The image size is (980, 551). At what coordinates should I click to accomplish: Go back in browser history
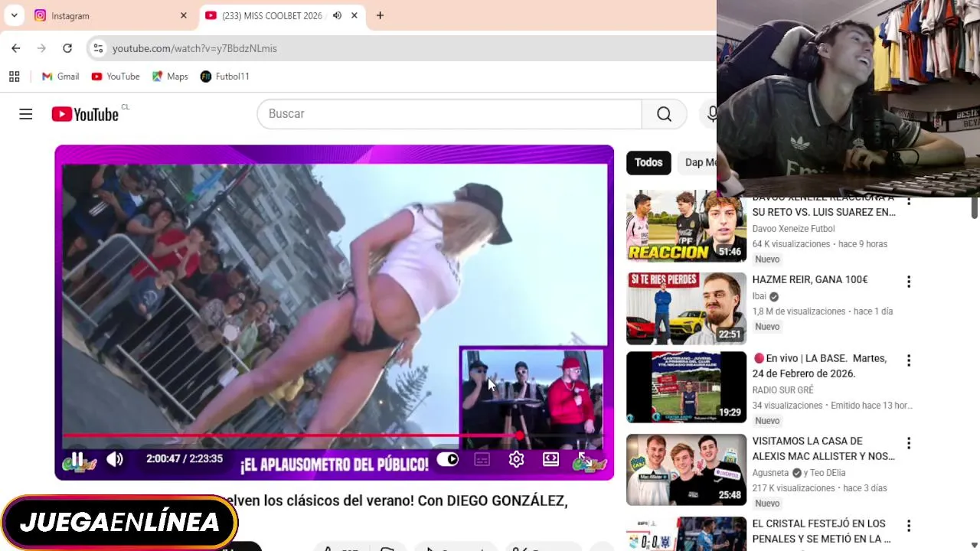coord(16,48)
